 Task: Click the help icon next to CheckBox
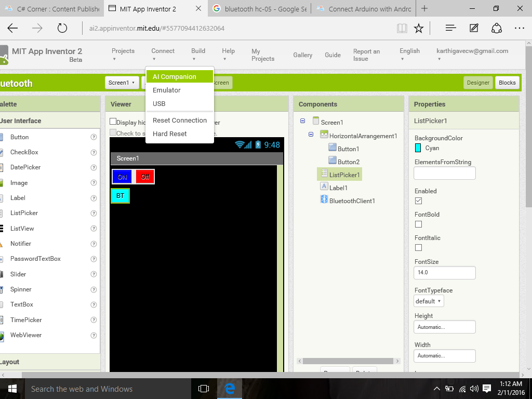(x=94, y=152)
